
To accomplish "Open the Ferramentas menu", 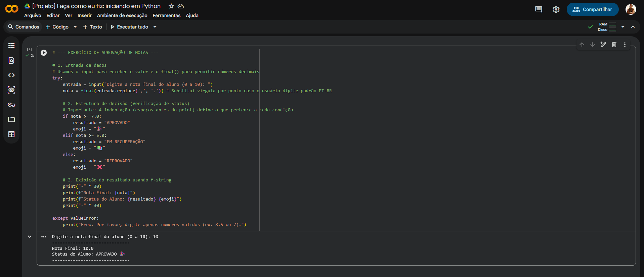I will click(x=167, y=15).
